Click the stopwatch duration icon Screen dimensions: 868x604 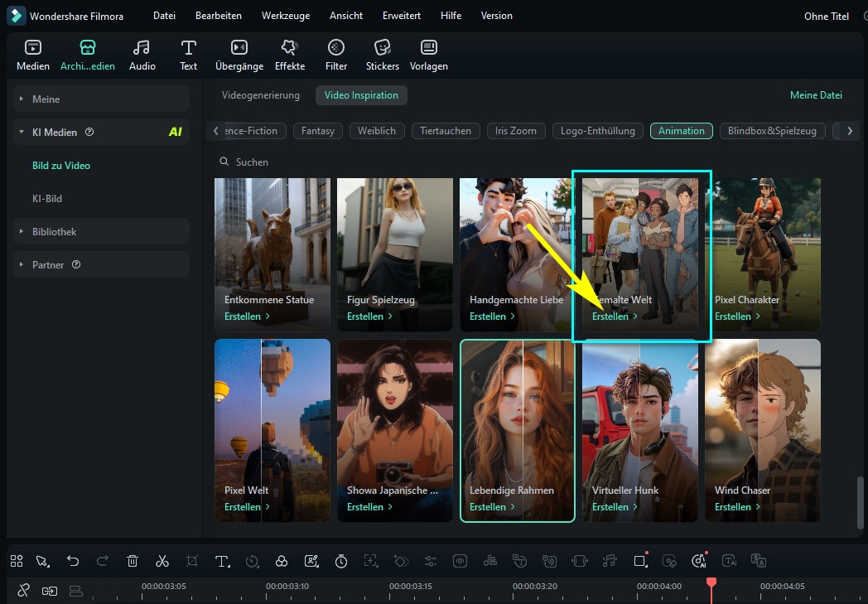(x=341, y=561)
